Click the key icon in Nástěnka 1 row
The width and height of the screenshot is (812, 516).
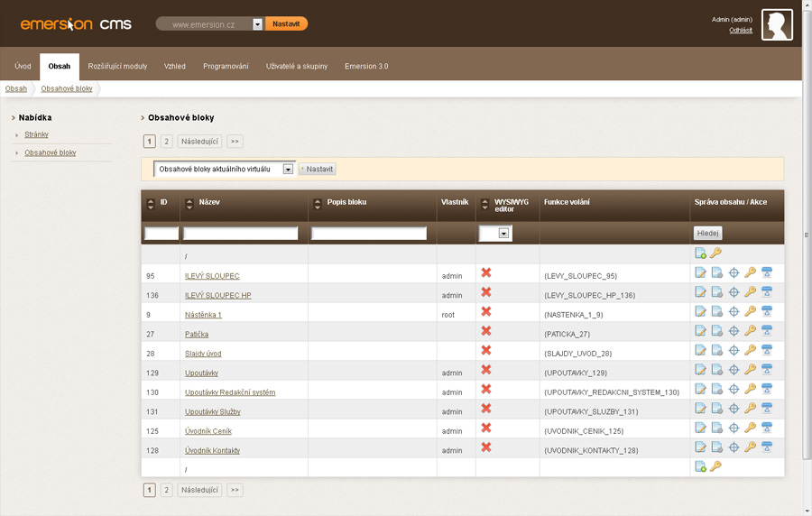(750, 311)
